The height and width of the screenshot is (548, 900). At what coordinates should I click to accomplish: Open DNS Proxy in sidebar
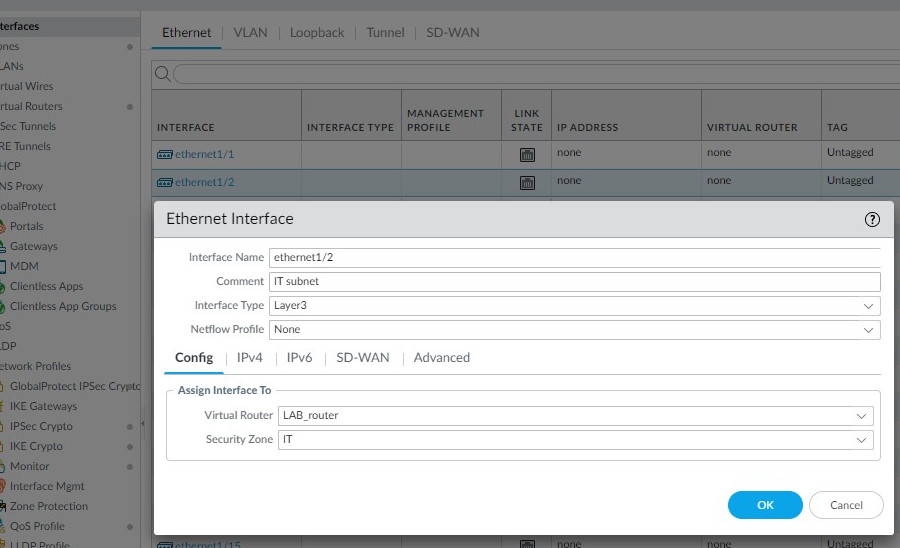(x=21, y=186)
